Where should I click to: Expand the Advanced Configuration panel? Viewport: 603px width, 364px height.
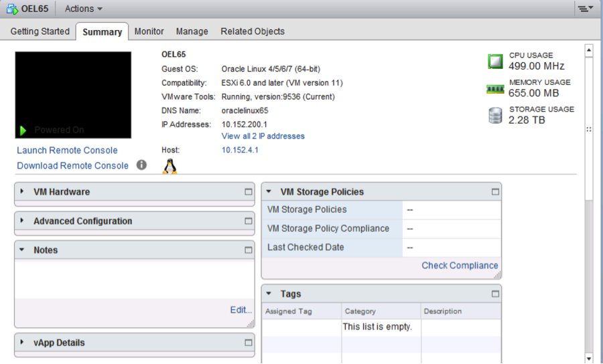[x=22, y=220]
